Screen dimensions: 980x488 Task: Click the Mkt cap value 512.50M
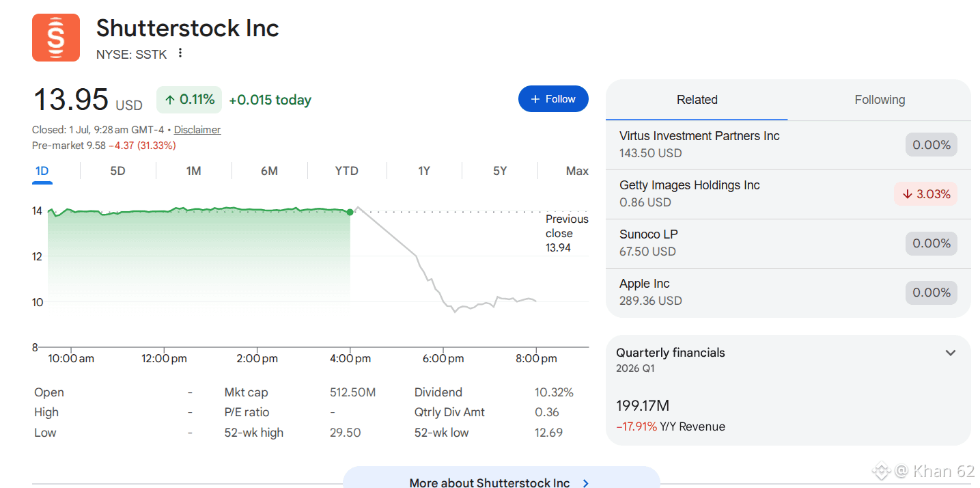tap(352, 392)
